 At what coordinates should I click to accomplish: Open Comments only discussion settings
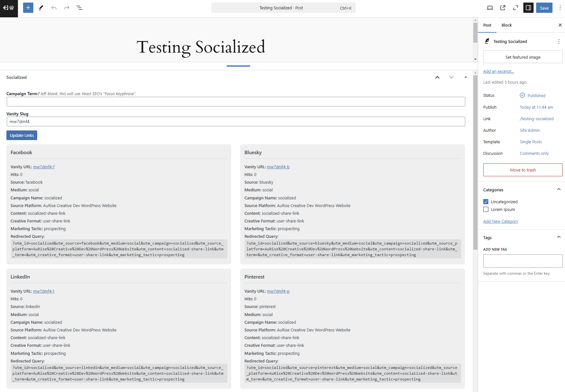[x=534, y=153]
